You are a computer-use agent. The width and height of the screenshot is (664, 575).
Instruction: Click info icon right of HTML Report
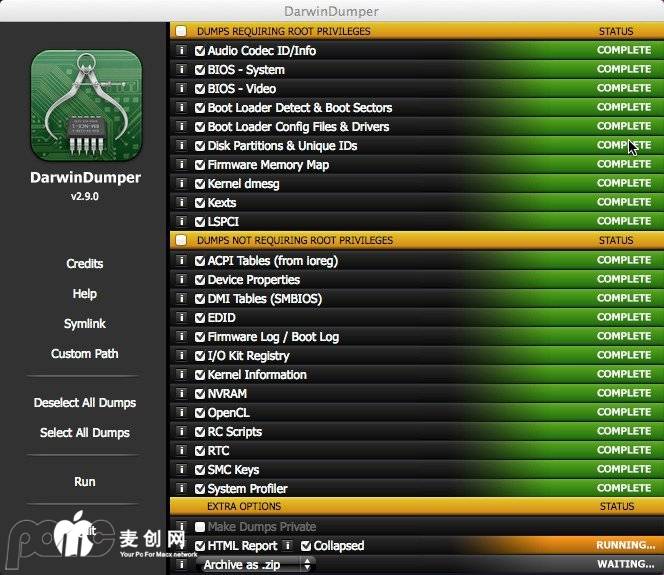pyautogui.click(x=288, y=546)
